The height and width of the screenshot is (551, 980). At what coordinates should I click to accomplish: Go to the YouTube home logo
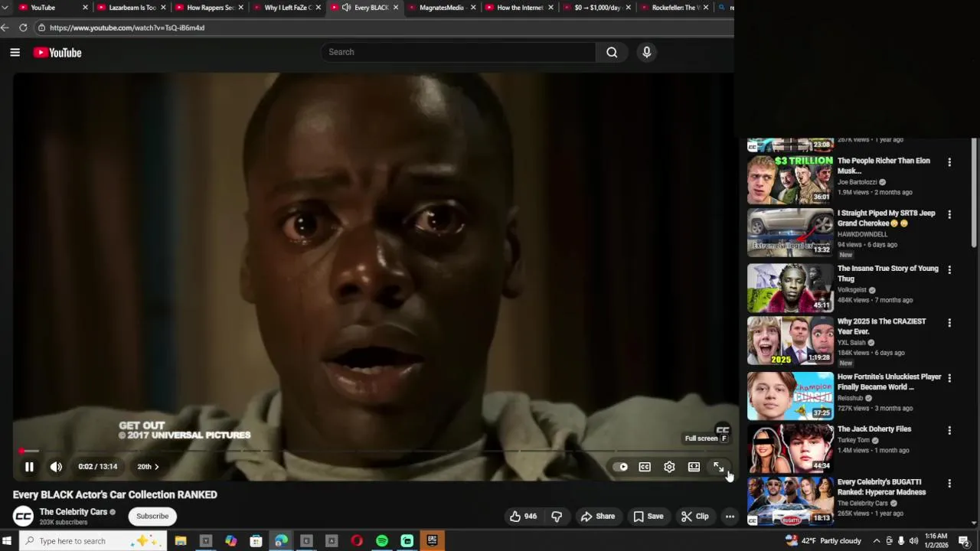coord(57,52)
